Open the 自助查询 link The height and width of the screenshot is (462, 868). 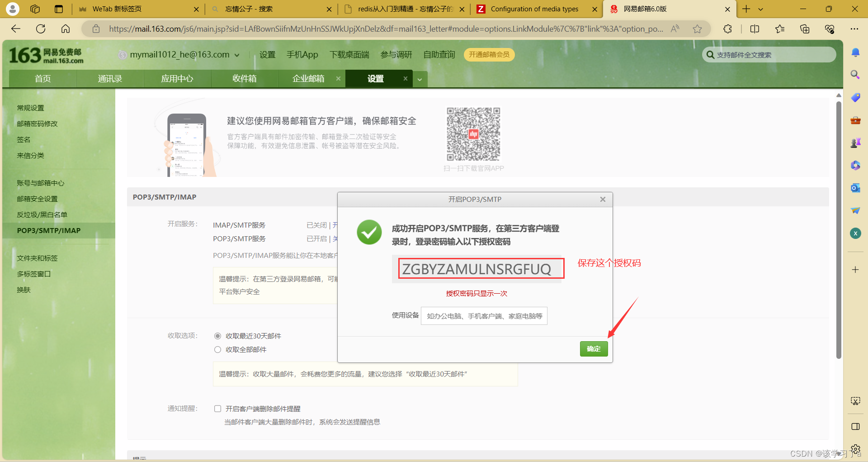coord(439,55)
